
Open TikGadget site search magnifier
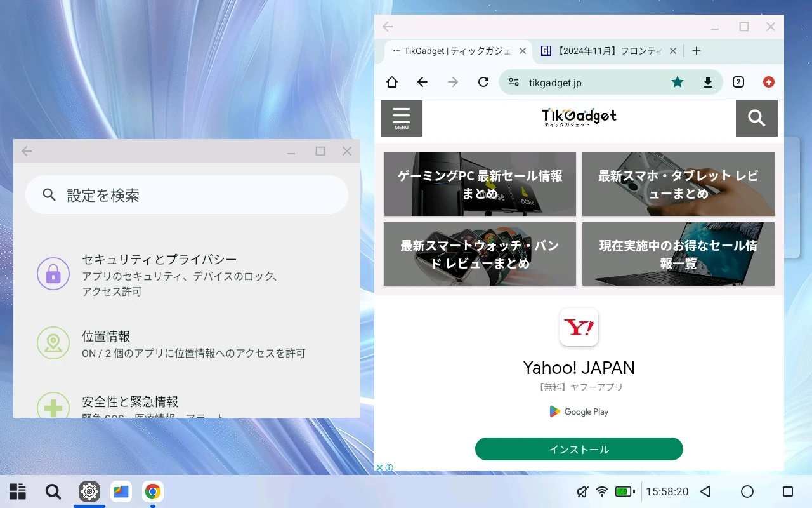[x=756, y=118]
